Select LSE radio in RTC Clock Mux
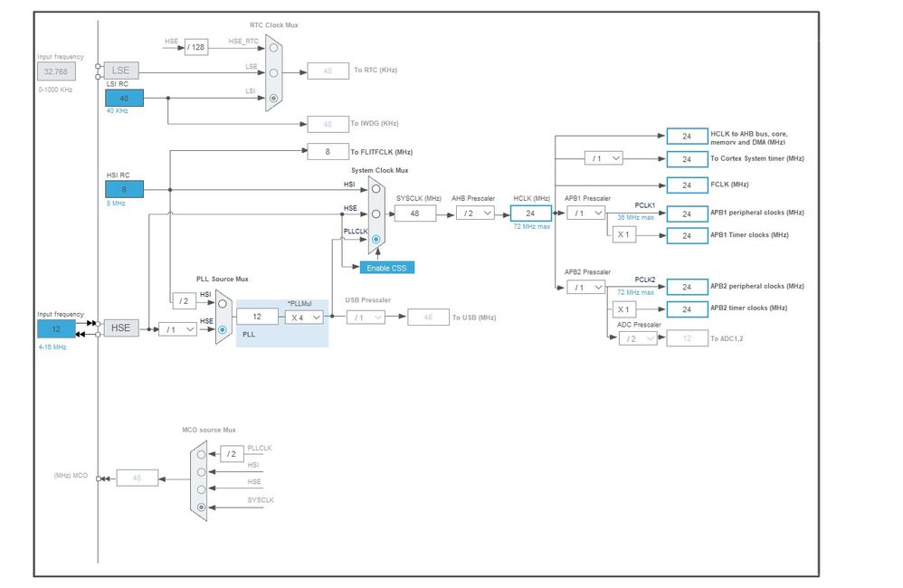The image size is (903, 588). [x=273, y=73]
